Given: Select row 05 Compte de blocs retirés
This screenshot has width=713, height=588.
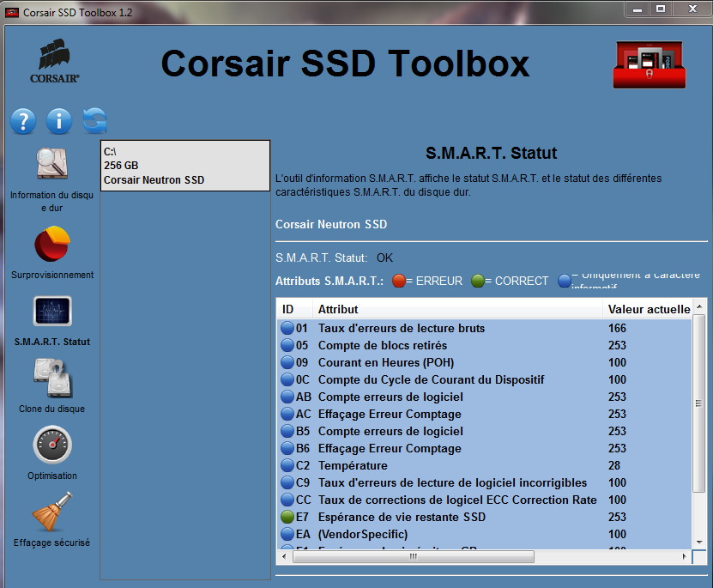Looking at the screenshot, I should pyautogui.click(x=484, y=346).
